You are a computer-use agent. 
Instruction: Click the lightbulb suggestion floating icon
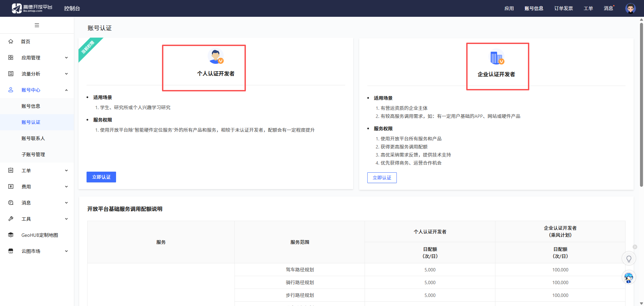coord(629,259)
